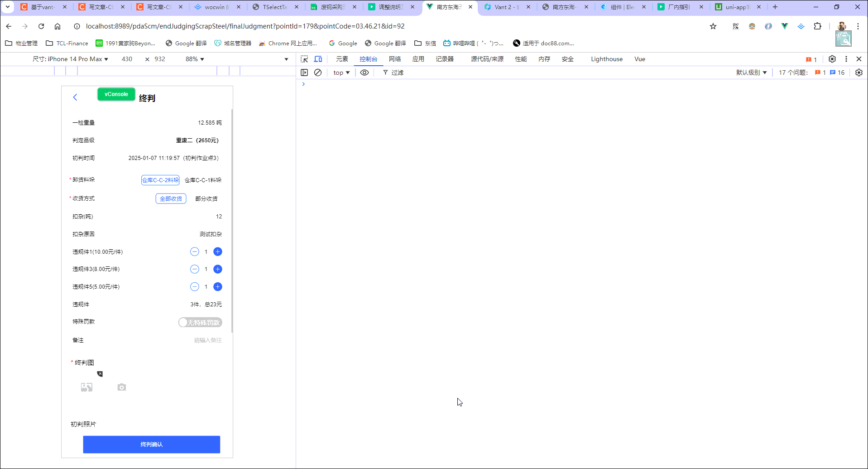The image size is (868, 469).
Task: Choose 仓库C-C-1料垛 unloading stack
Action: pyautogui.click(x=202, y=180)
